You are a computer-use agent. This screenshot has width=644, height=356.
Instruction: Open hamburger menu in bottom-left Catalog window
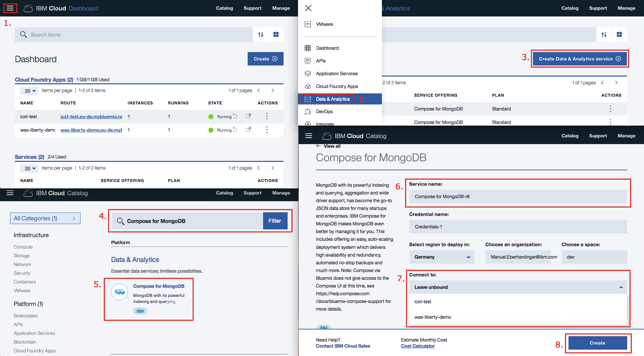click(10, 193)
